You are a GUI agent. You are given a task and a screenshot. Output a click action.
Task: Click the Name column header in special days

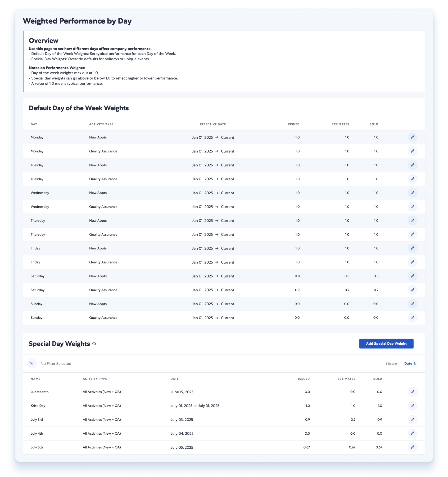[x=36, y=379]
